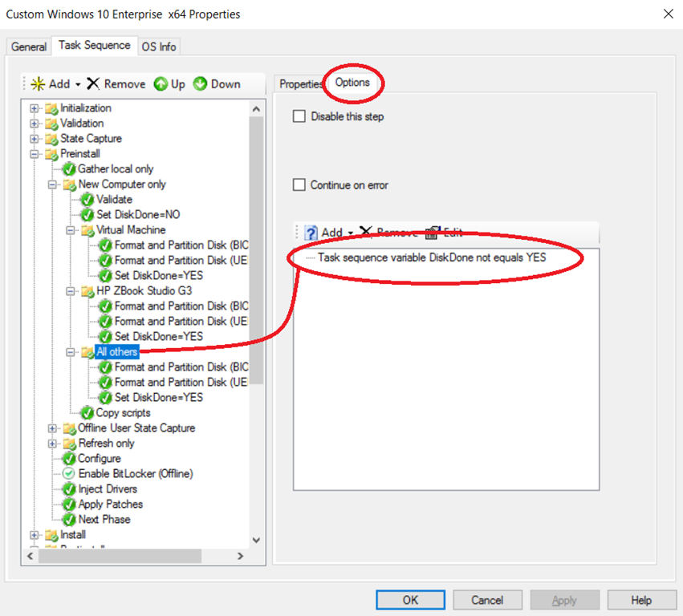Select the DiskDone not equals YES condition

pyautogui.click(x=432, y=257)
